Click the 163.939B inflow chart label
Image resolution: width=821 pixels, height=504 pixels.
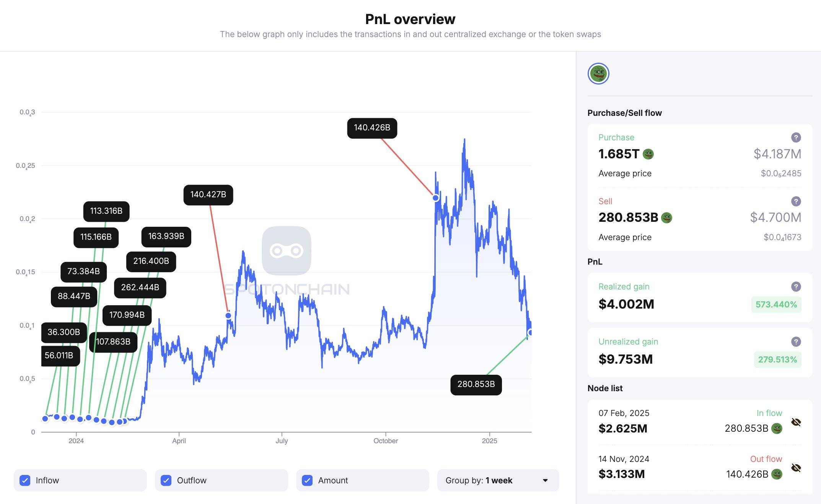click(166, 236)
